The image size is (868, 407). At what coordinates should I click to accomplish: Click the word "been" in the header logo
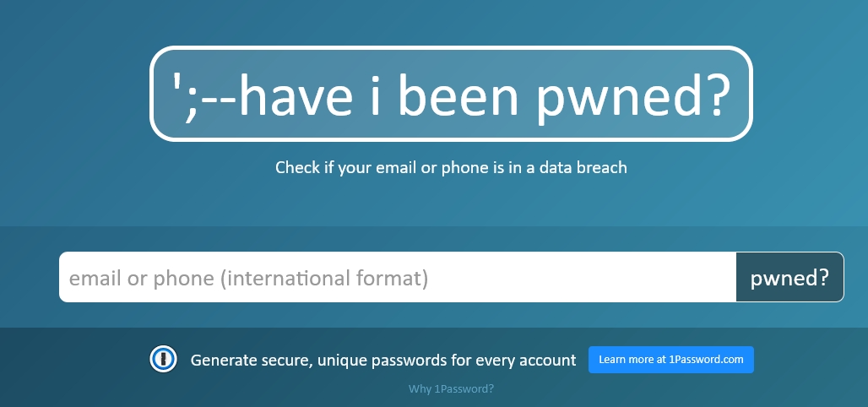coord(458,94)
